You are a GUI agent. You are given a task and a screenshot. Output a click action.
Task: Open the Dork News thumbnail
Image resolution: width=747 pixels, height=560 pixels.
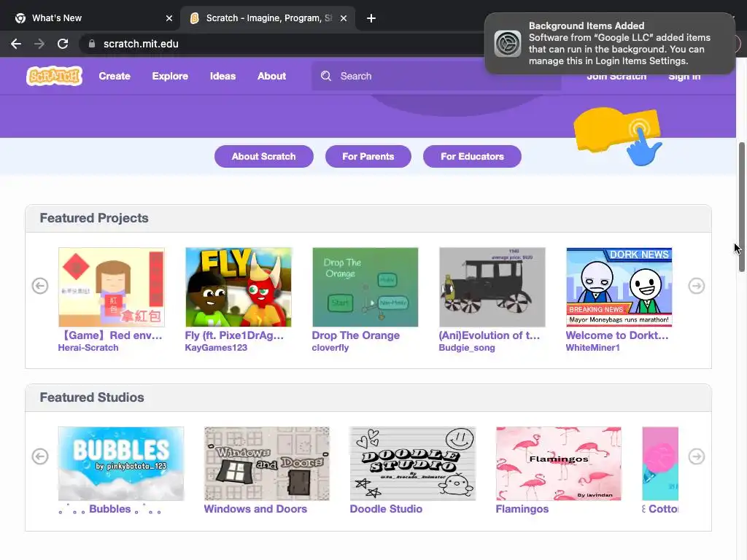point(619,287)
